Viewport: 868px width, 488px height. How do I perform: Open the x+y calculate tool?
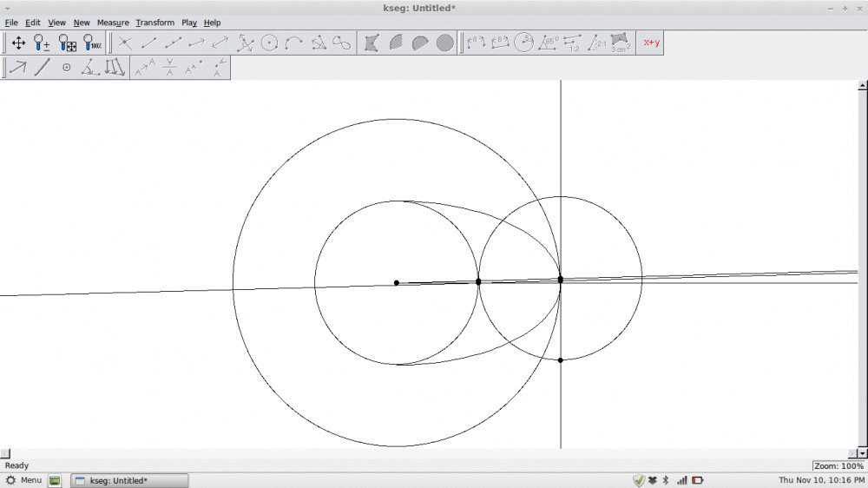coord(651,43)
